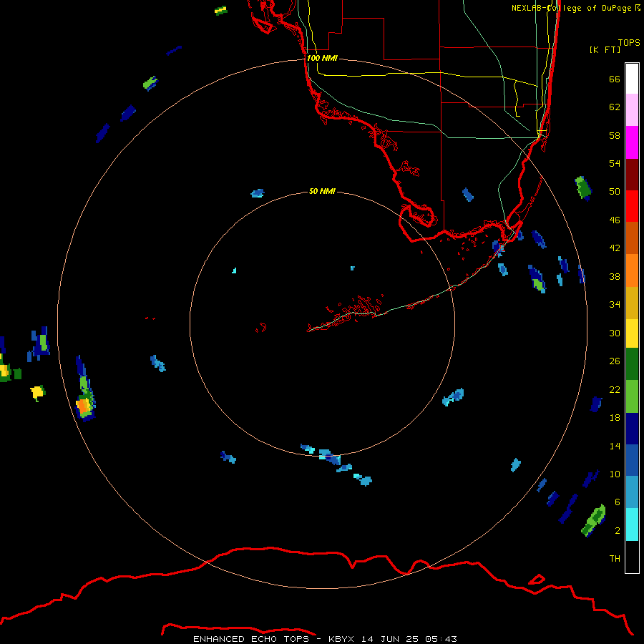The height and width of the screenshot is (644, 644).
Task: Click the dark maroon legend swatch
Action: 632,175
